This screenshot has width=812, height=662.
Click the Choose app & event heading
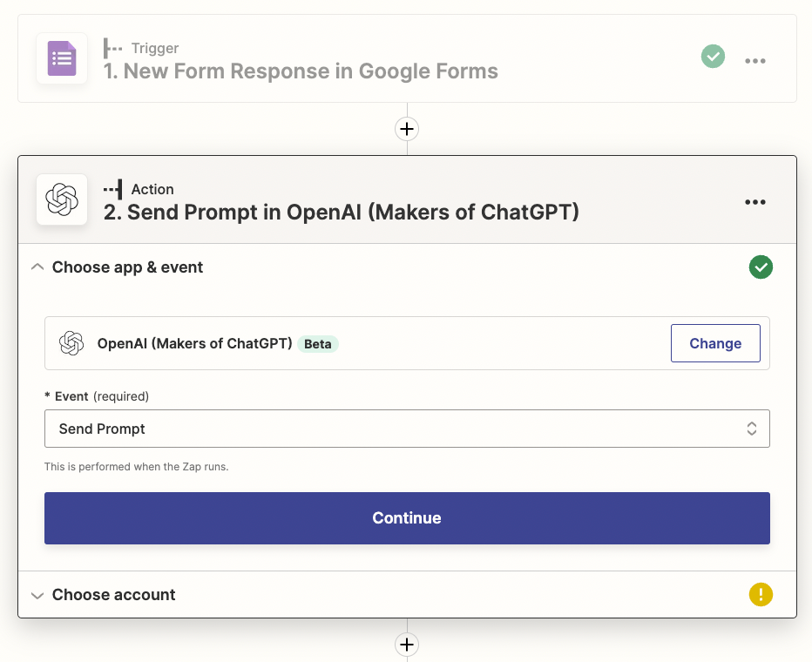127,267
